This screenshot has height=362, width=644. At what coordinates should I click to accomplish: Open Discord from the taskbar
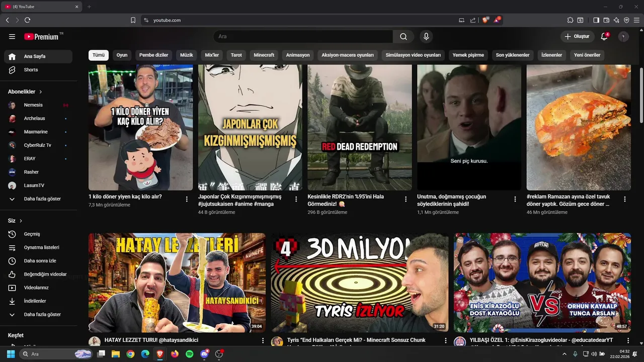coord(204,354)
